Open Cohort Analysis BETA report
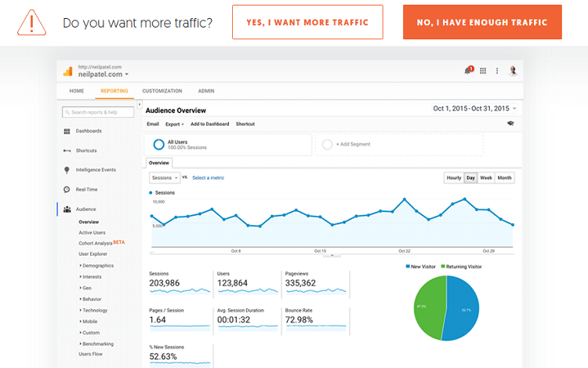This screenshot has height=368, width=588. [102, 243]
